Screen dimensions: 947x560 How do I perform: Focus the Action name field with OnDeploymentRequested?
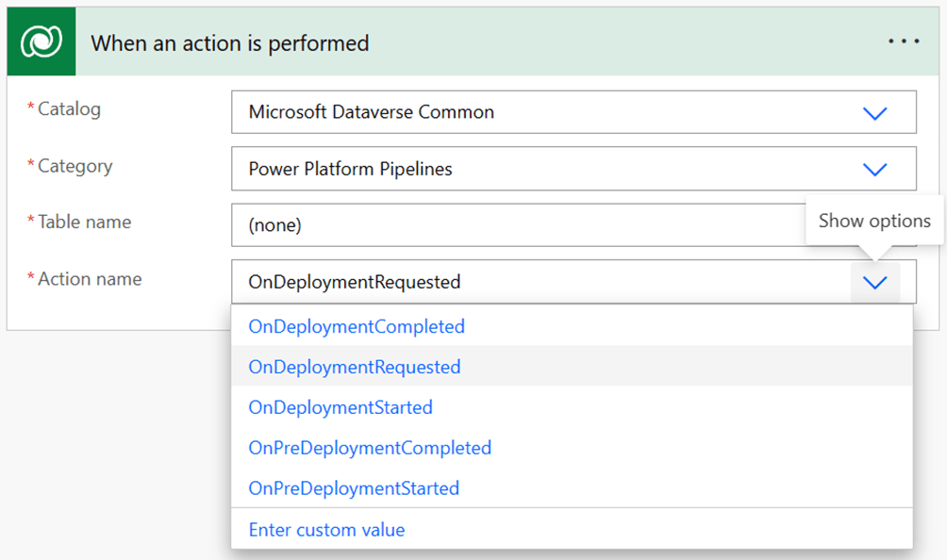tap(538, 282)
